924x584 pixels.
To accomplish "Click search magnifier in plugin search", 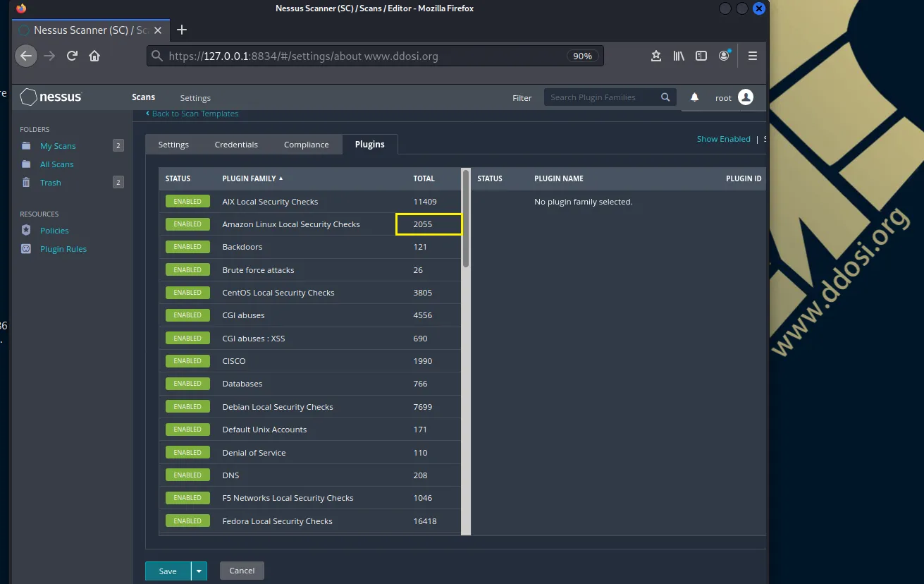I will pos(665,97).
